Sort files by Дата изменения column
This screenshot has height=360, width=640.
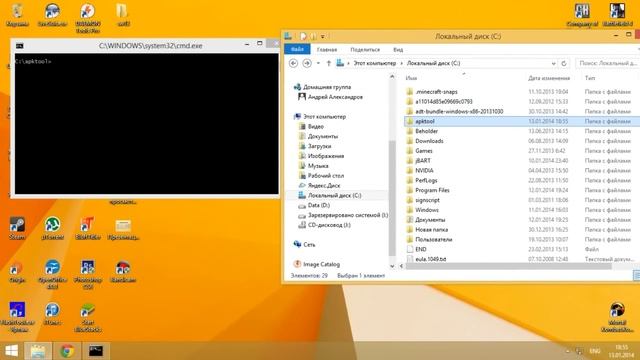[x=549, y=78]
